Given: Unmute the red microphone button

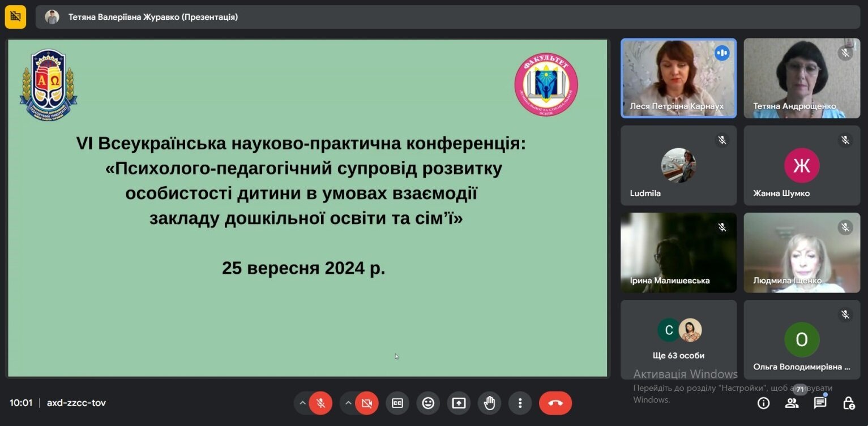Looking at the screenshot, I should (320, 403).
